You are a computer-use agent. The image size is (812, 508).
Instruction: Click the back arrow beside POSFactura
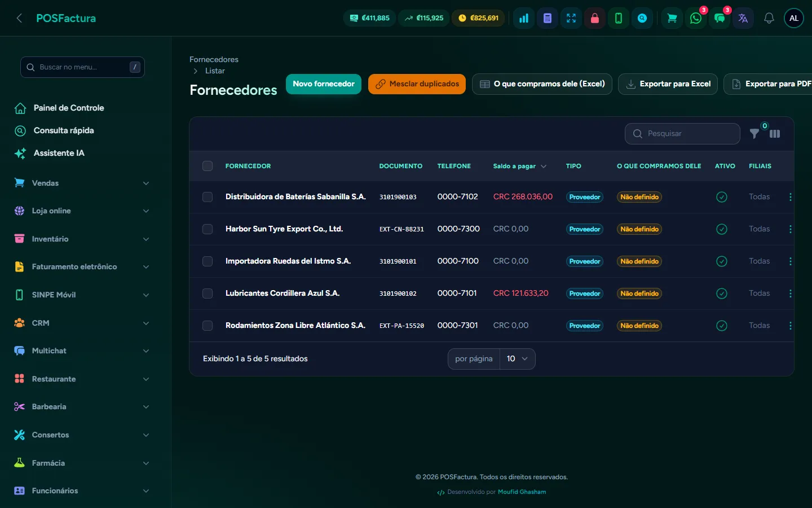coord(19,18)
